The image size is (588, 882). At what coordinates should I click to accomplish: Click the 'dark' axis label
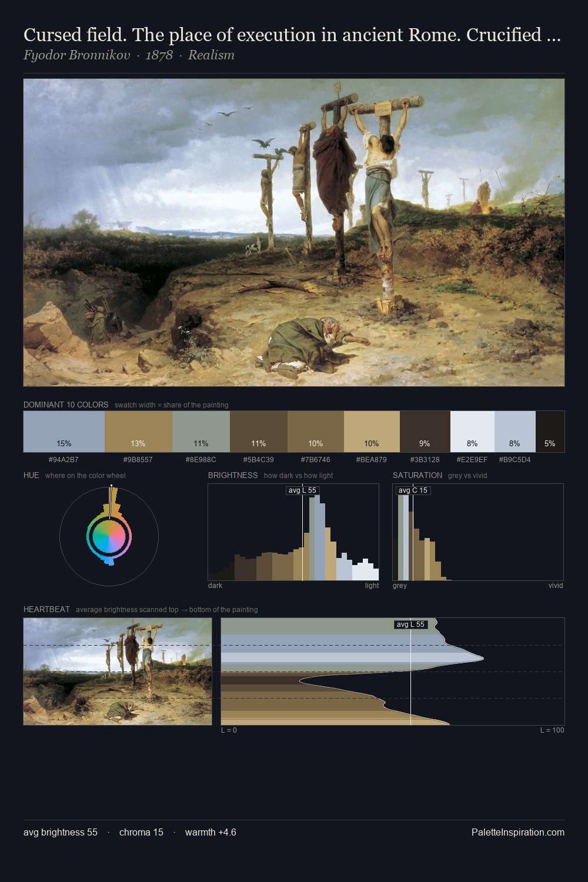pyautogui.click(x=215, y=586)
